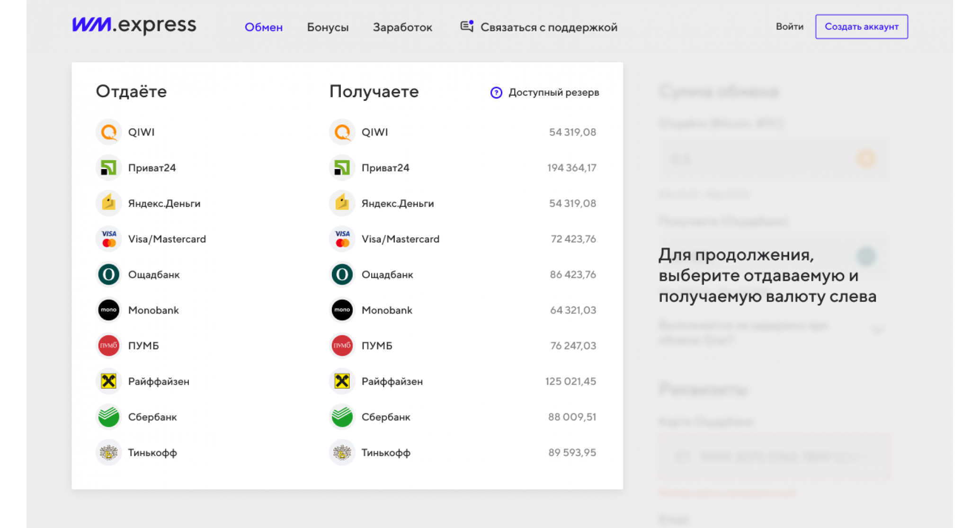Click the Войти login link
980x528 pixels.
[789, 27]
